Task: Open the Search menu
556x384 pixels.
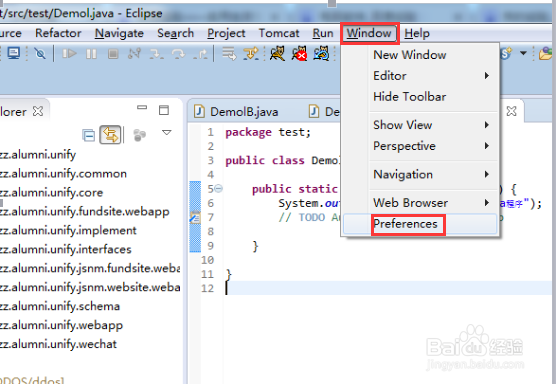Action: [x=176, y=33]
